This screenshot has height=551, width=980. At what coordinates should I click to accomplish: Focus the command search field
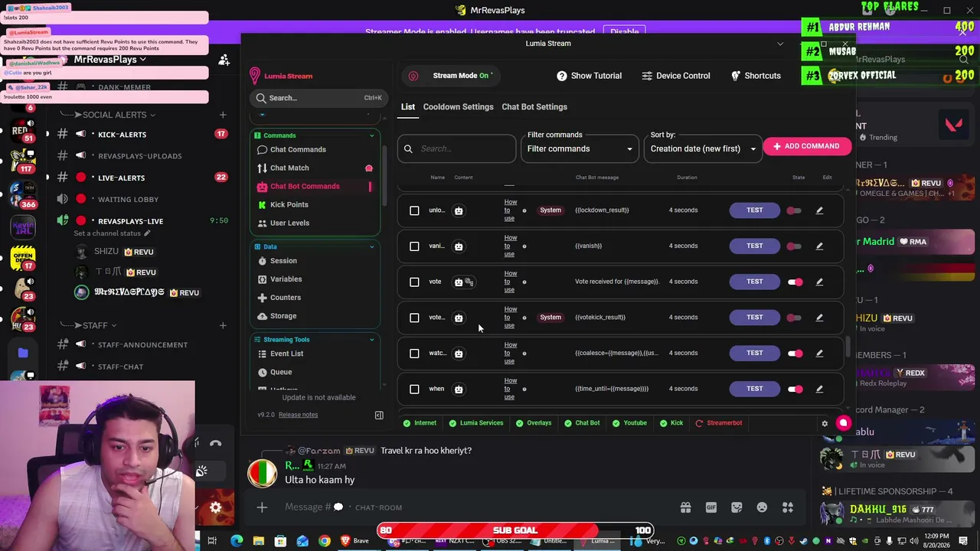pyautogui.click(x=456, y=148)
